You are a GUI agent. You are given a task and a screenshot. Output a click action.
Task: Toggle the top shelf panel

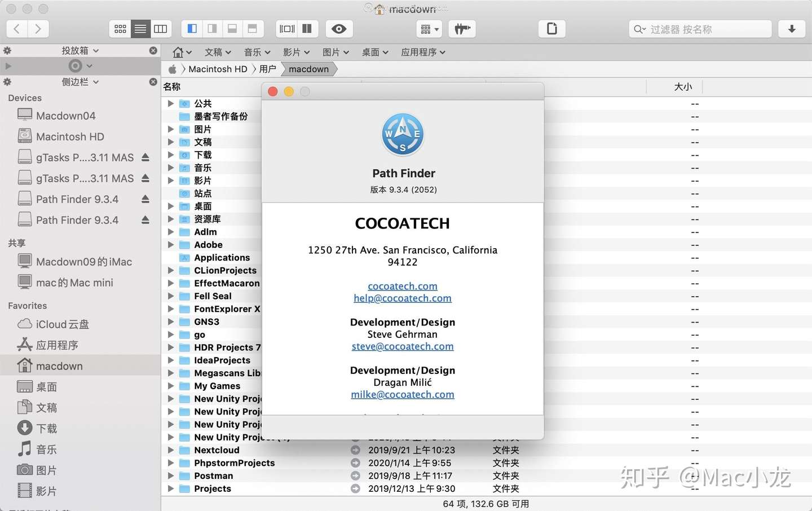(x=252, y=29)
